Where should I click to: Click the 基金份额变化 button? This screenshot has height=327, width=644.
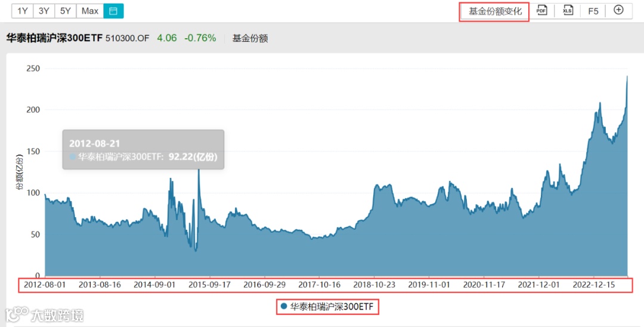coord(495,11)
